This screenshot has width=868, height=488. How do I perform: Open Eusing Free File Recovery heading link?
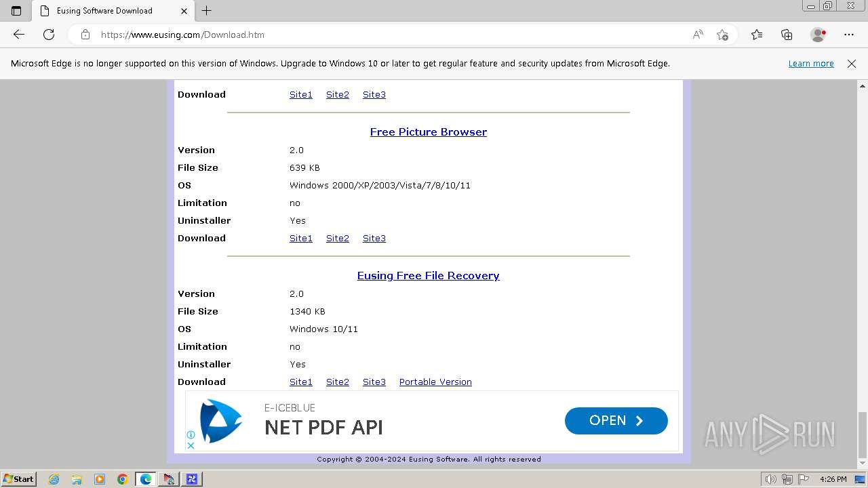click(x=429, y=276)
